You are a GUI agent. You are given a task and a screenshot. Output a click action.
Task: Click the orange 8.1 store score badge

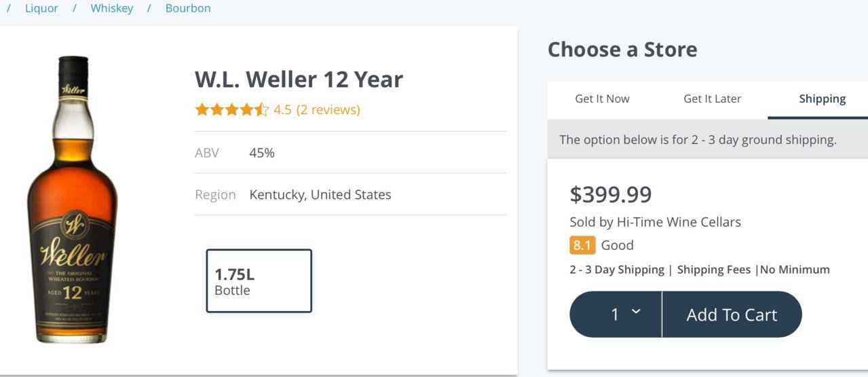(x=582, y=245)
